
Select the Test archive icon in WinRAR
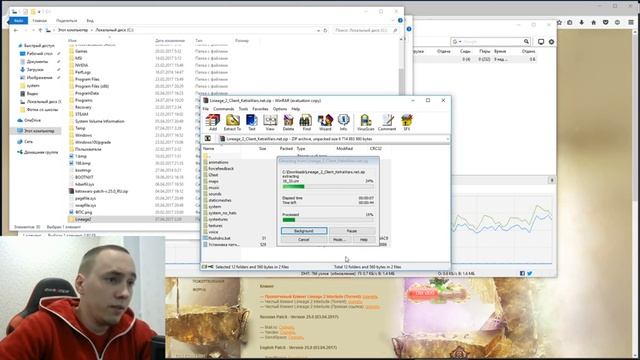(x=251, y=122)
